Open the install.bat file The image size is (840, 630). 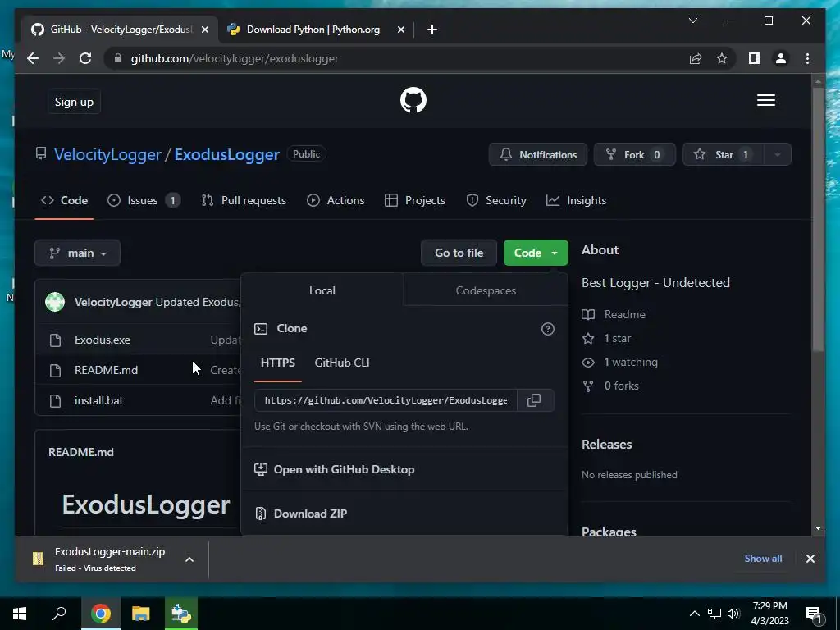pos(98,400)
